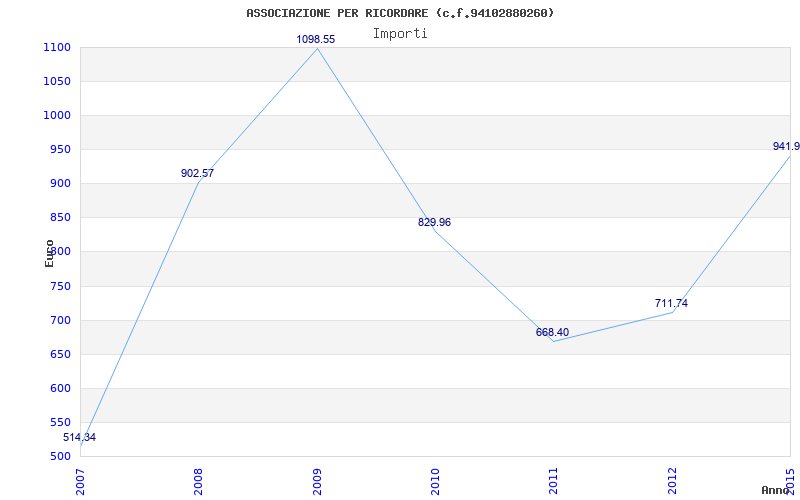Click the 2008 x-axis year label
This screenshot has width=800, height=500.
pos(198,481)
